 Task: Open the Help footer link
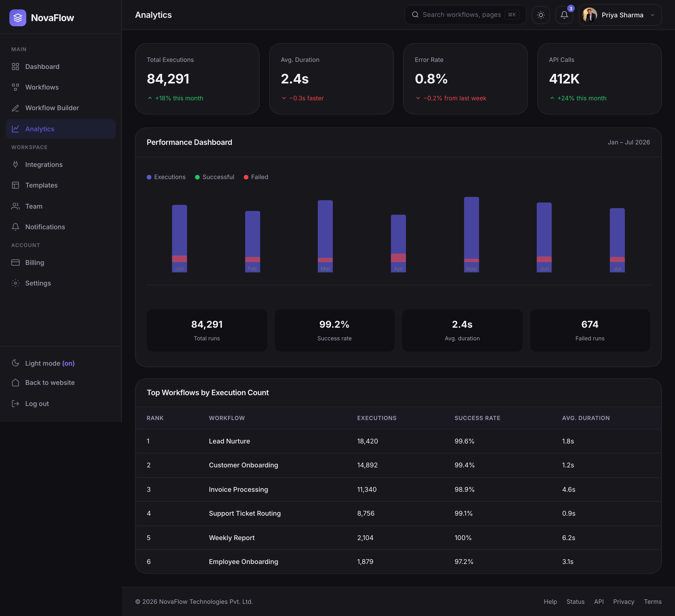tap(550, 602)
